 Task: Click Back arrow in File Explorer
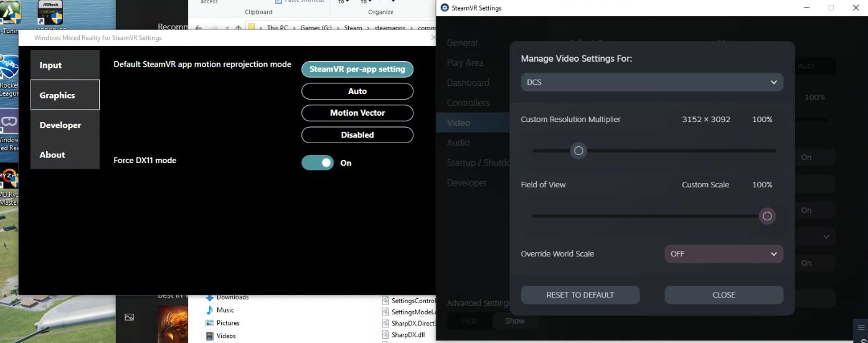click(x=199, y=28)
